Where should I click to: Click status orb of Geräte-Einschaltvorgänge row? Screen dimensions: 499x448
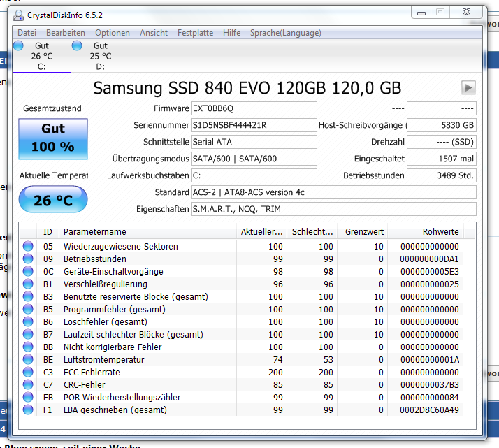point(28,271)
